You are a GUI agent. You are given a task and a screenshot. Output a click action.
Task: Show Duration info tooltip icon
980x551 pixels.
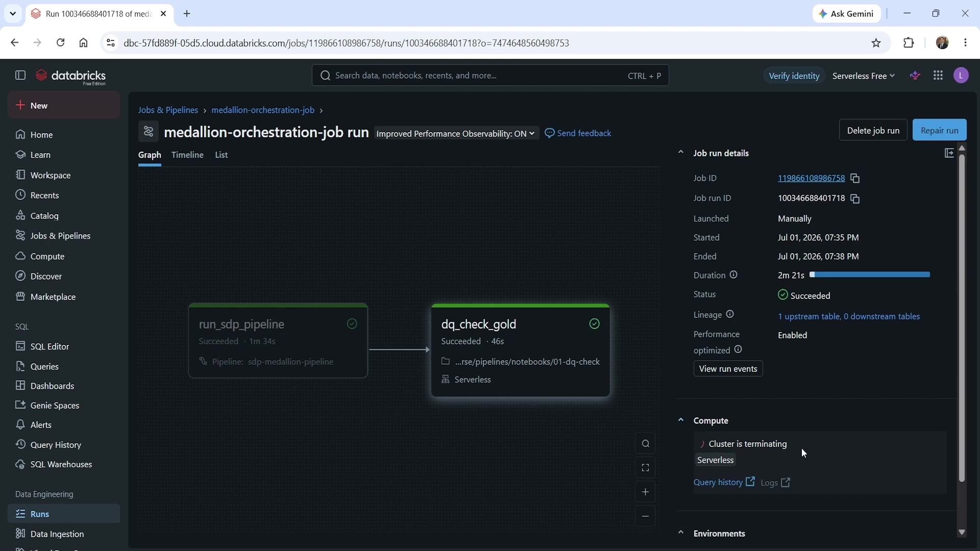click(x=733, y=275)
